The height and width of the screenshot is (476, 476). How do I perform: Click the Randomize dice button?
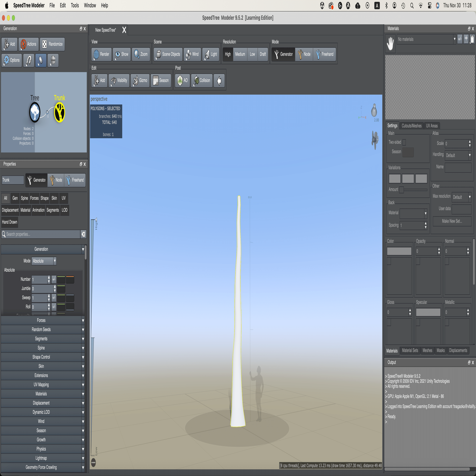[x=52, y=44]
